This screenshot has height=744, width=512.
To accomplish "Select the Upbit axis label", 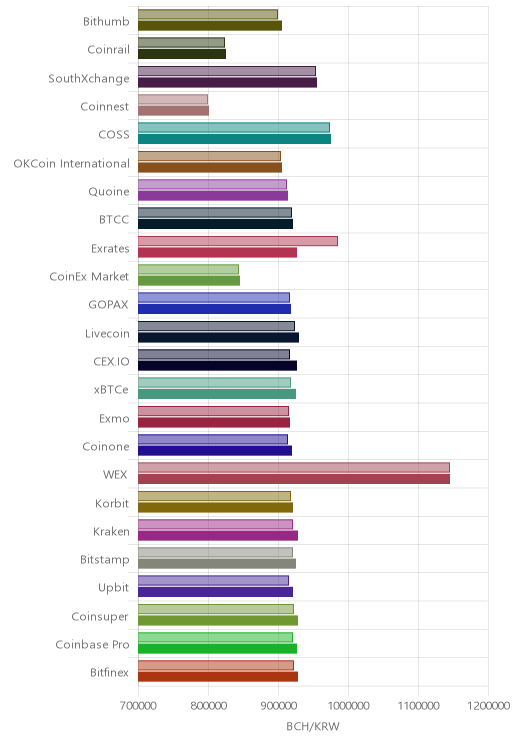I will 113,588.
